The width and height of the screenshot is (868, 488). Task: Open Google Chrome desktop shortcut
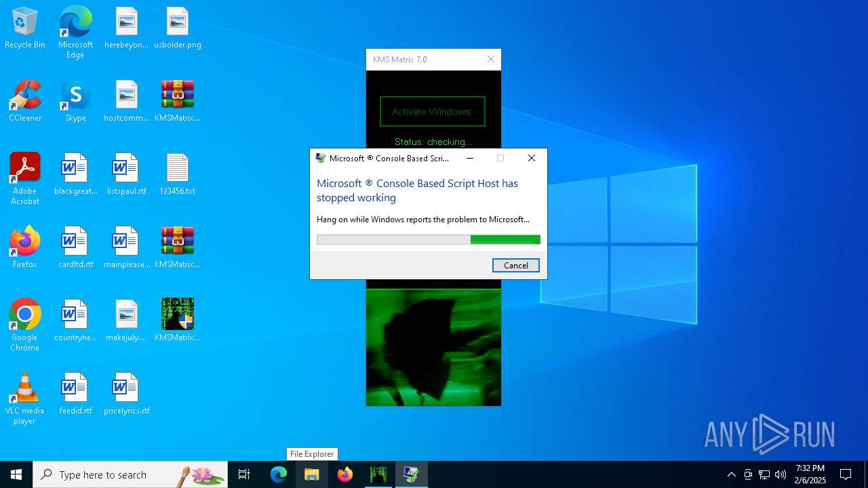click(25, 325)
